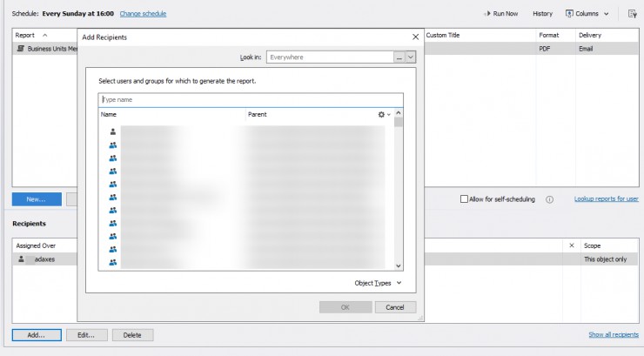This screenshot has width=644, height=356.
Task: Click the info icon beside self-scheduling
Action: [549, 199]
